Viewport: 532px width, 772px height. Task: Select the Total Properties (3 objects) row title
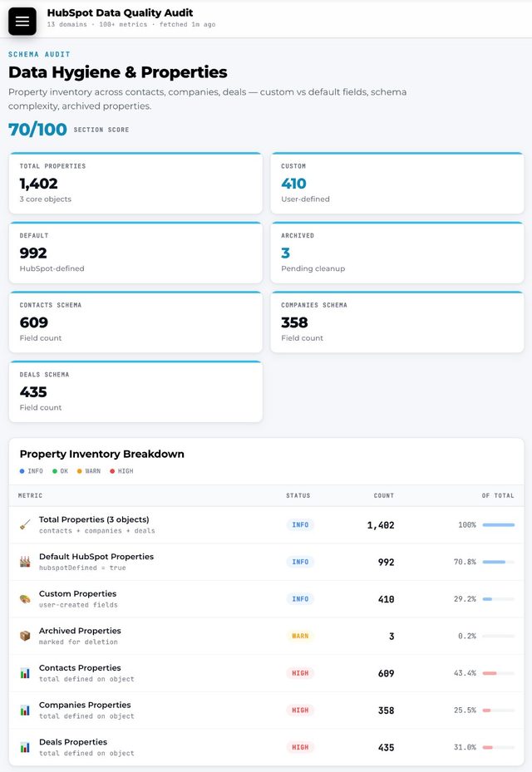[x=94, y=519]
